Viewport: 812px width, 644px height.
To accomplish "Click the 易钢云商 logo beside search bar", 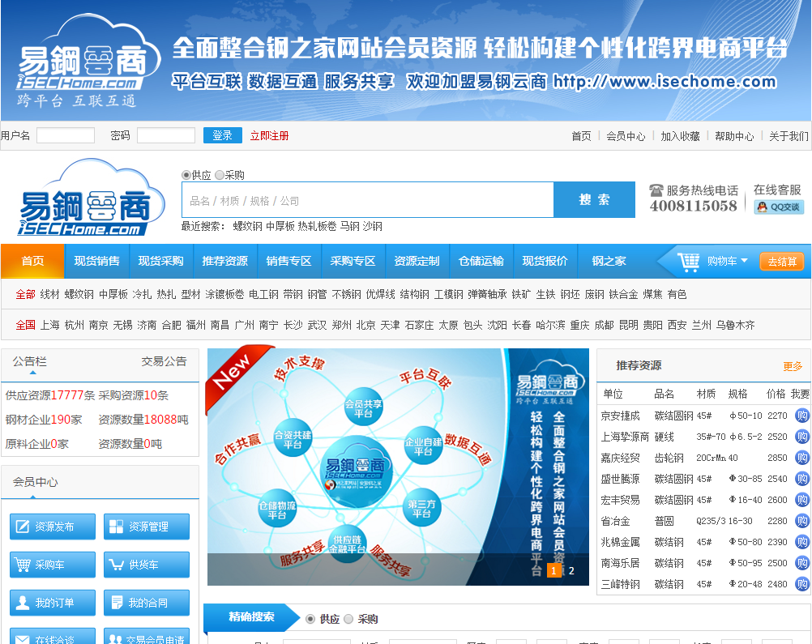I will pyautogui.click(x=90, y=198).
